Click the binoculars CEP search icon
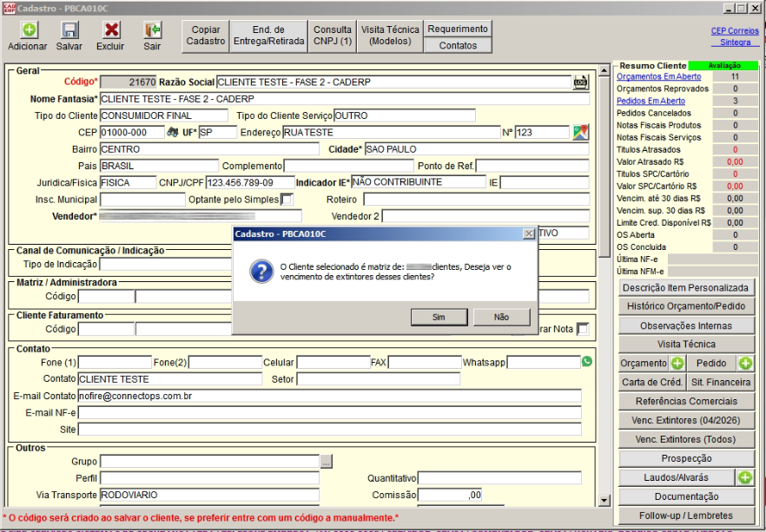The width and height of the screenshot is (766, 532). click(x=173, y=132)
